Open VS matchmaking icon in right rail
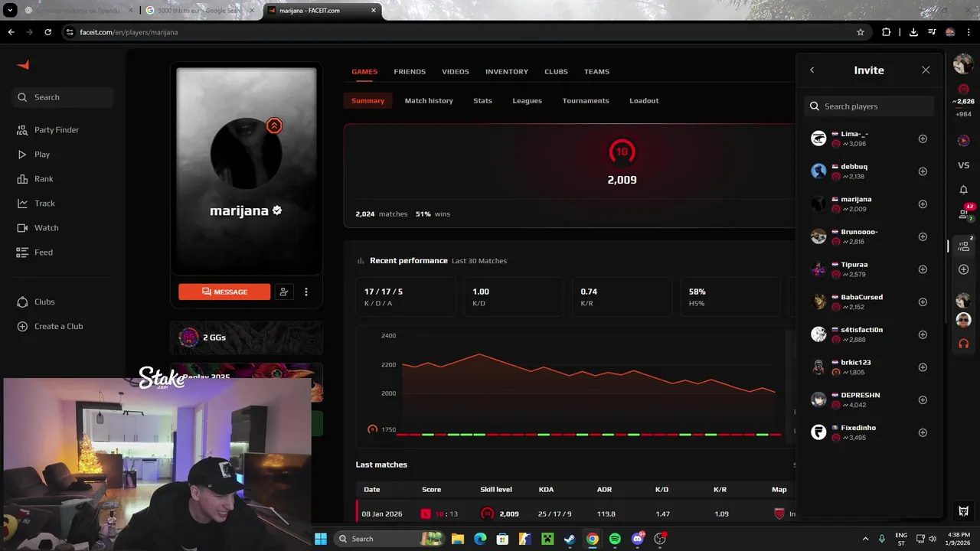 [963, 165]
